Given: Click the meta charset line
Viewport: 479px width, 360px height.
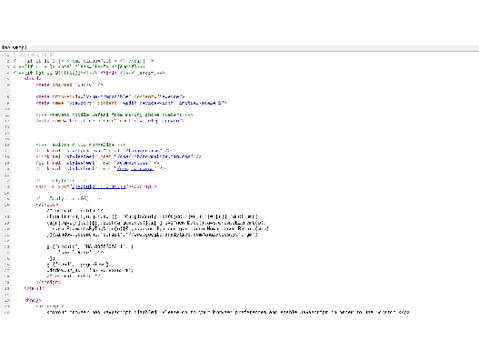Looking at the screenshot, I should point(69,85).
